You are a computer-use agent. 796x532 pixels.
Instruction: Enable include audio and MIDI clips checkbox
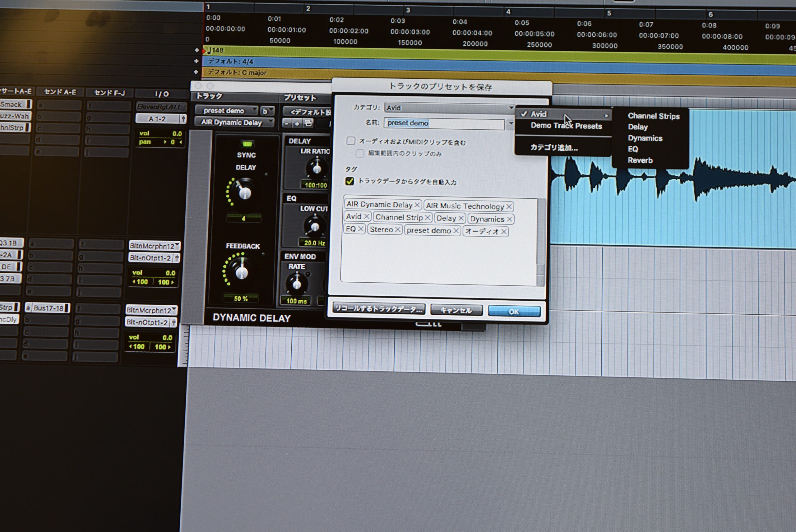point(351,141)
